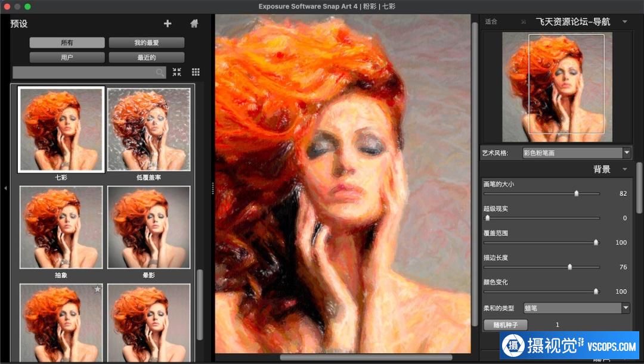
Task: Click the 超级现实 slider handle
Action: coord(488,218)
